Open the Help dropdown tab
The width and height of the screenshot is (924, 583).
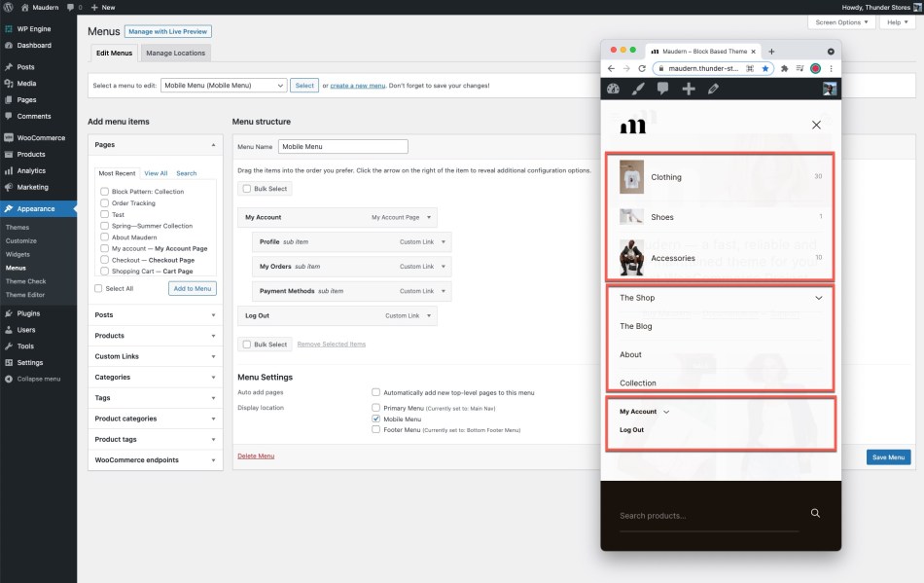pyautogui.click(x=898, y=22)
